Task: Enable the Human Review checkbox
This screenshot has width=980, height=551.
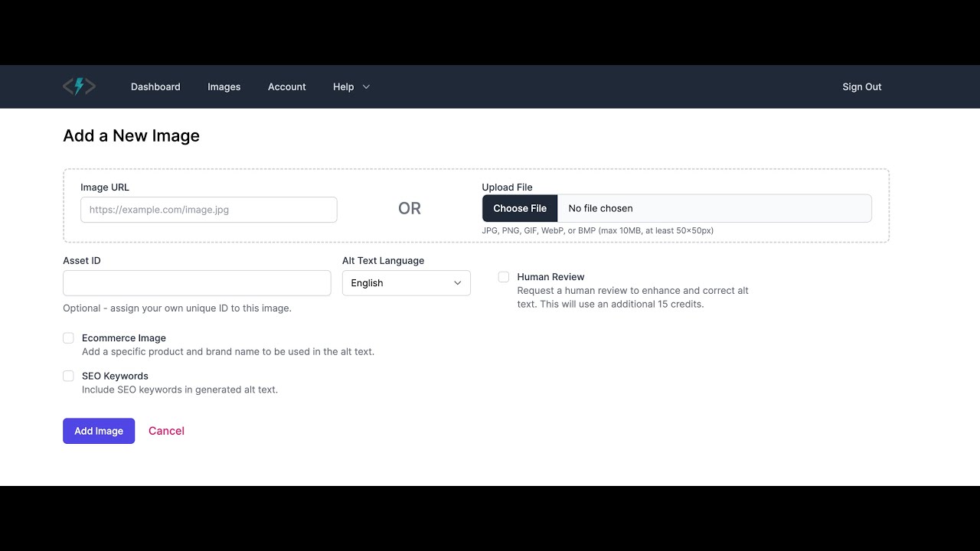Action: [x=503, y=276]
